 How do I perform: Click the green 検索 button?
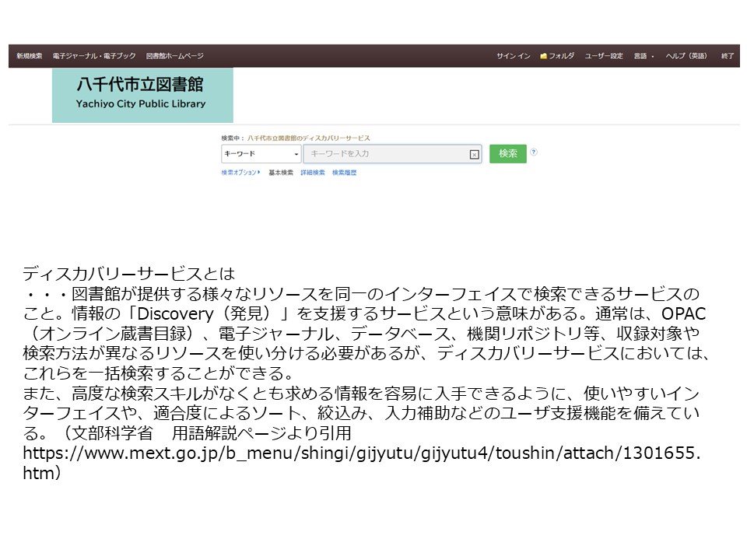[508, 153]
